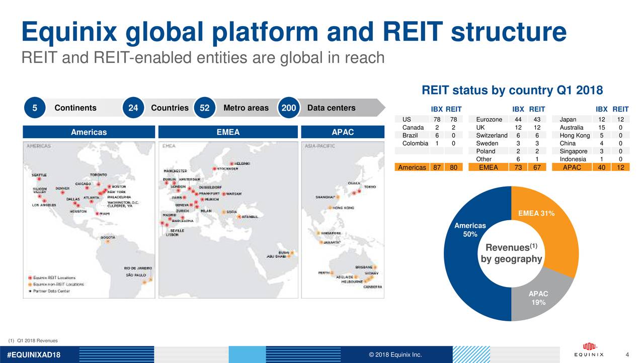Click the US row label in table
The height and width of the screenshot is (363, 644).
point(407,120)
